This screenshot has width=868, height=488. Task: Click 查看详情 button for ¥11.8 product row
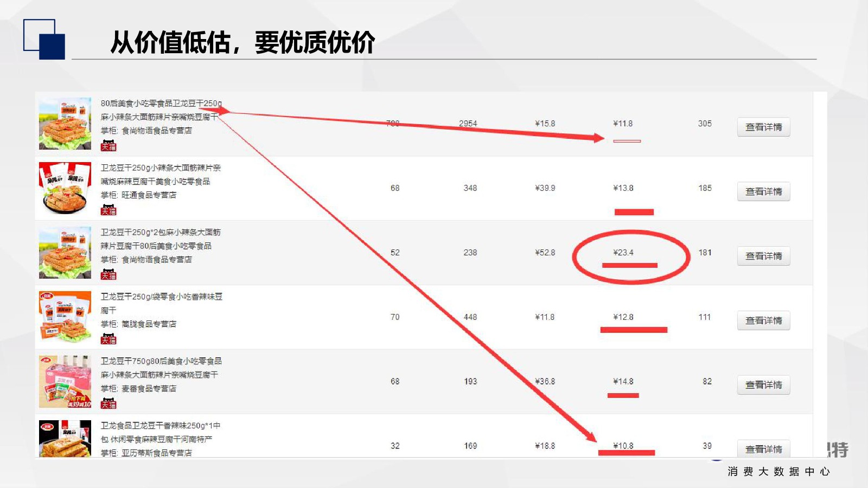pyautogui.click(x=763, y=127)
